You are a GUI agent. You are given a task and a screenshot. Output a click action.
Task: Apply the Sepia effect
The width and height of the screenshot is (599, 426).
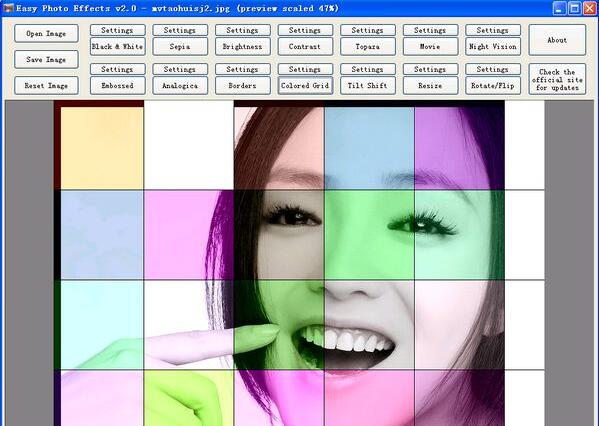[180, 47]
